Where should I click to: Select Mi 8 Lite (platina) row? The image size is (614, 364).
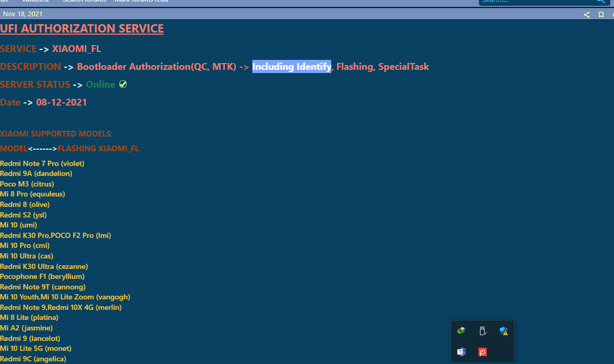pyautogui.click(x=29, y=317)
